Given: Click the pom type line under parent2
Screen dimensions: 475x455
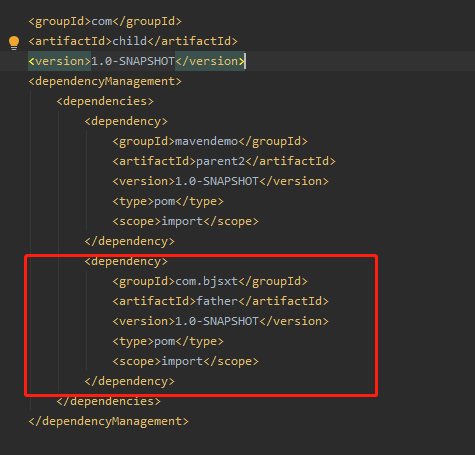Looking at the screenshot, I should (168, 201).
